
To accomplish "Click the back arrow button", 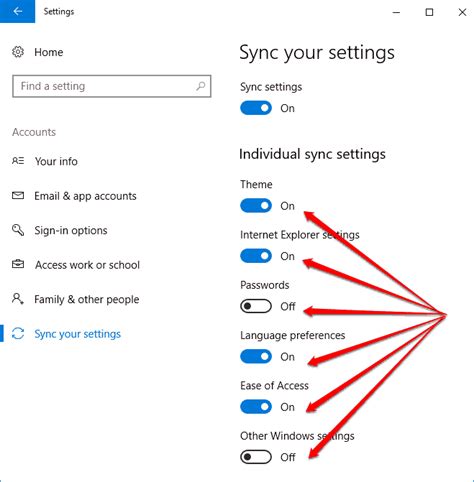I will click(x=17, y=11).
